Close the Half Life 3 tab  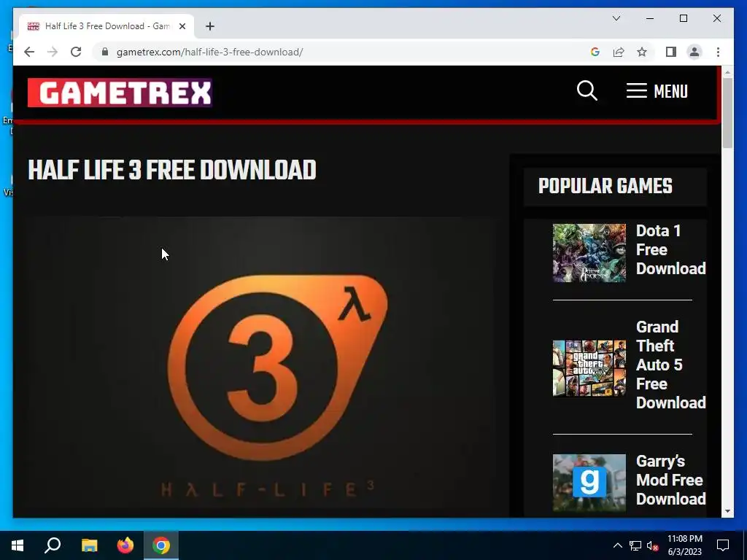[x=182, y=26]
